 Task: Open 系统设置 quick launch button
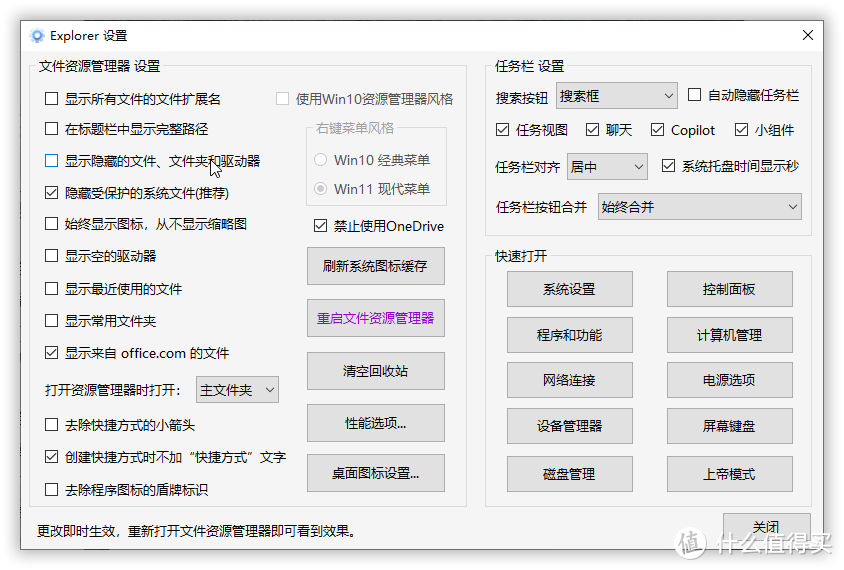click(x=569, y=289)
